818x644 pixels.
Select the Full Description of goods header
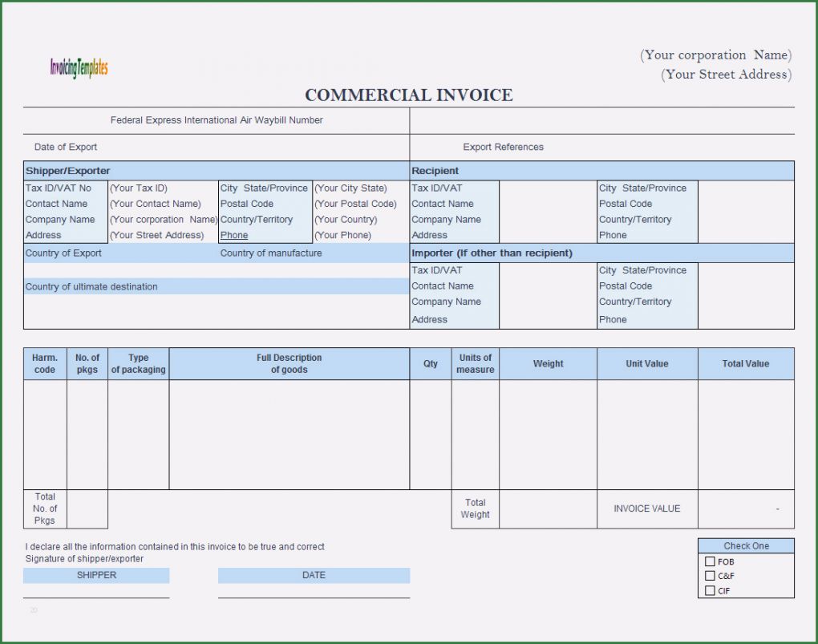289,364
